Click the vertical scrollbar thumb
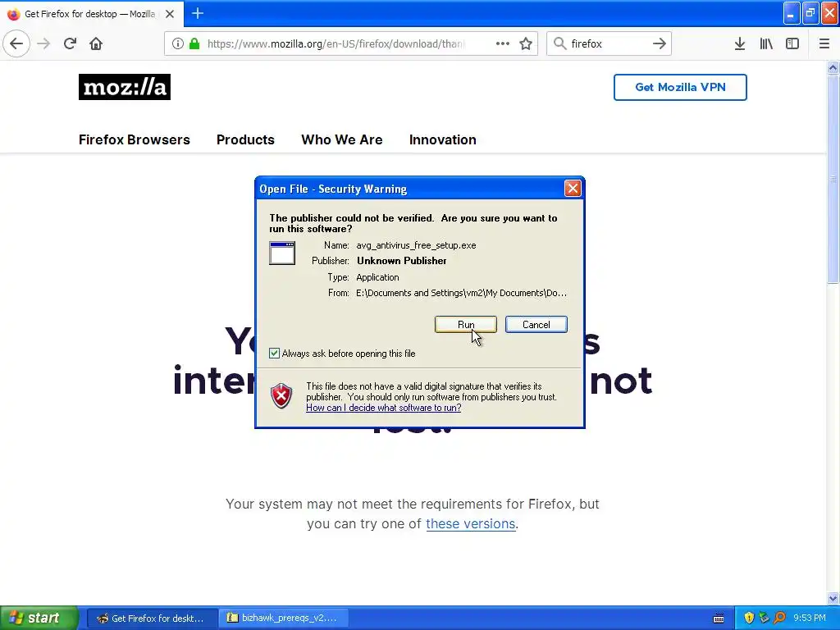 833,179
